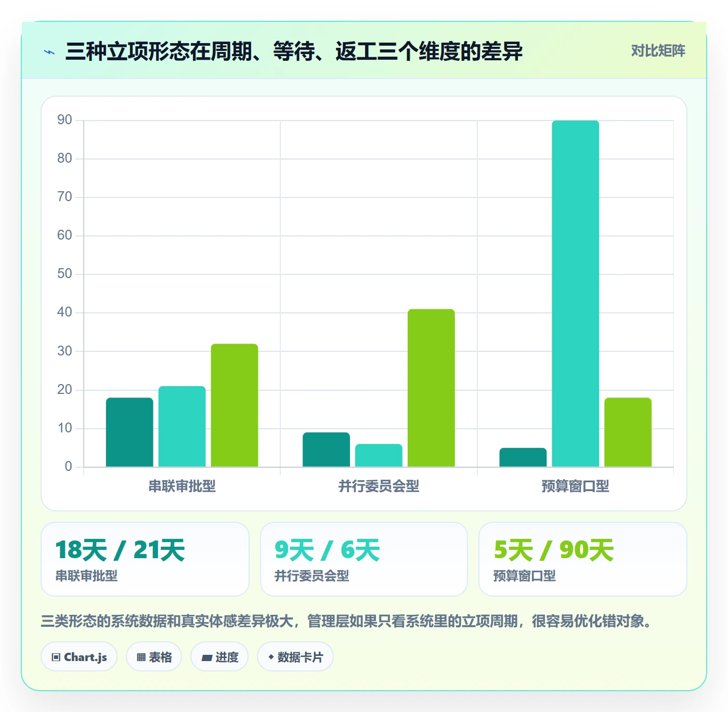
Task: Select the 18天 / 21天 data card
Action: (145, 559)
